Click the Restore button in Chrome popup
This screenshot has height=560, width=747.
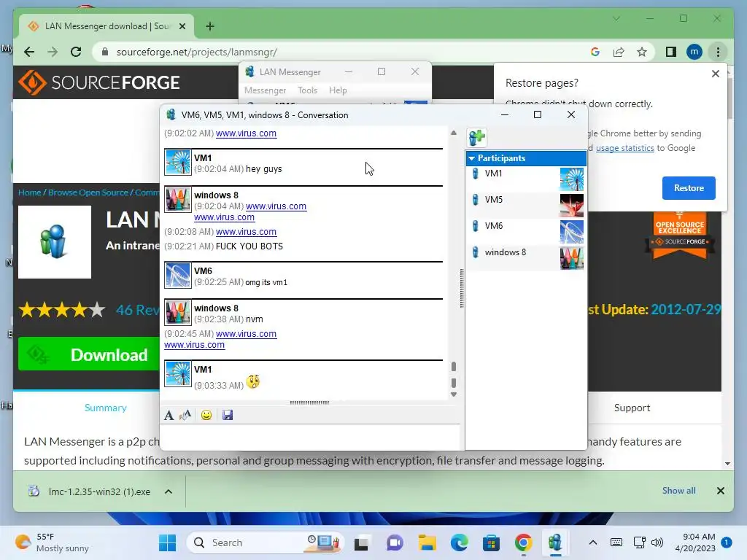(x=689, y=188)
